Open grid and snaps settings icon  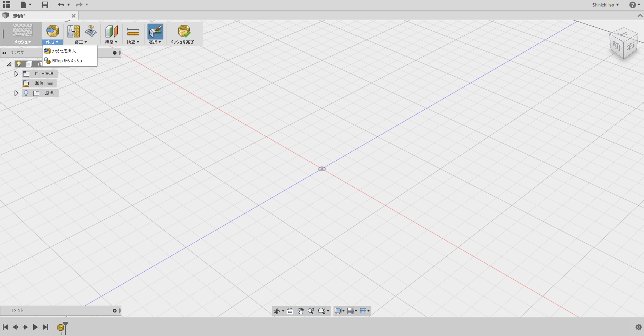[351, 311]
